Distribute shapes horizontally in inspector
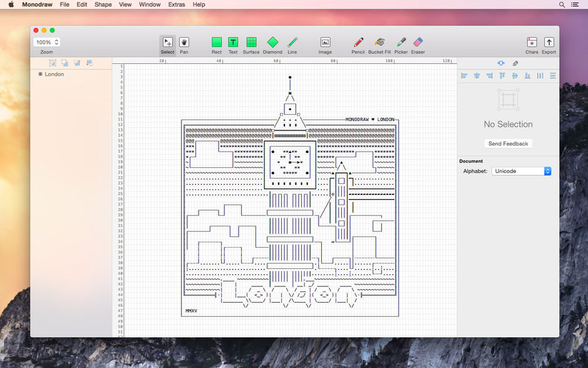 (x=540, y=75)
